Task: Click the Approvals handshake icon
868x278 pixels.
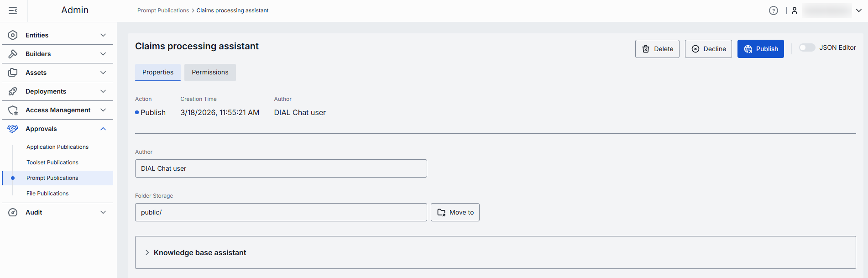Action: (13, 129)
